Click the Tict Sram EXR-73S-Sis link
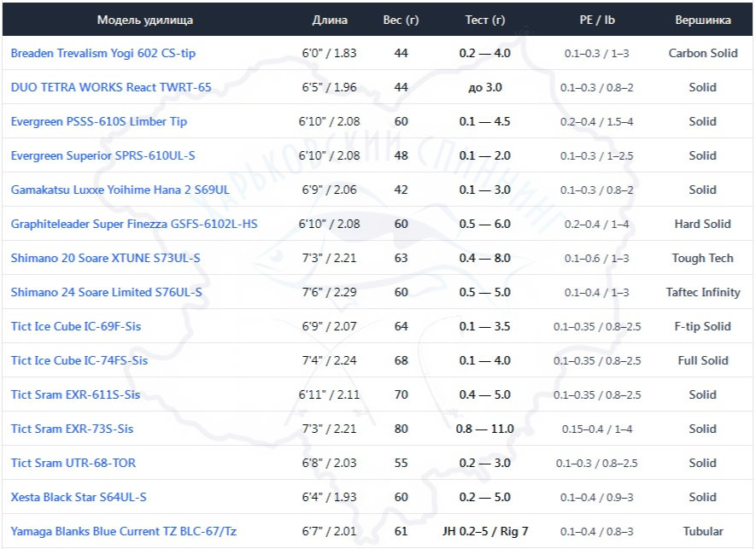Image resolution: width=756 pixels, height=549 pixels. point(72,429)
